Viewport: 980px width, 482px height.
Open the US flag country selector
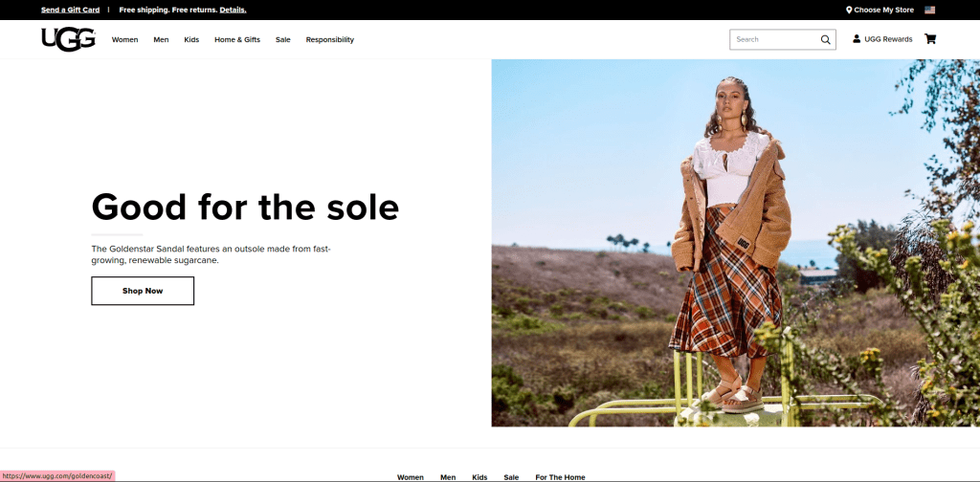coord(929,10)
